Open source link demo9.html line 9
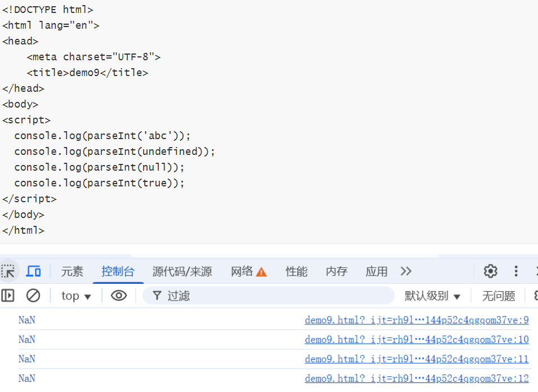This screenshot has width=538, height=392. (416, 320)
